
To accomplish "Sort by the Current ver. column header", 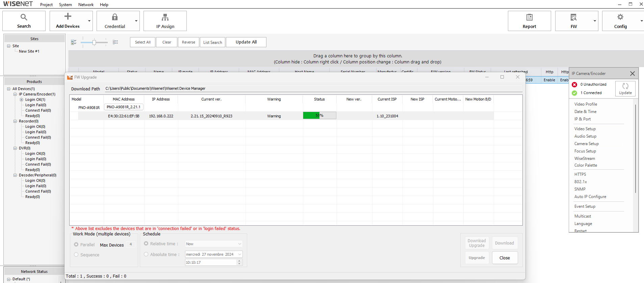I will [x=211, y=99].
